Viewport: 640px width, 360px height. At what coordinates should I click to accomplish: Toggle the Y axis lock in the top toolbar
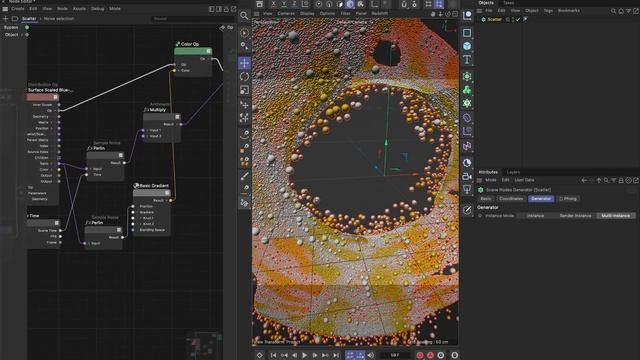coord(284,4)
